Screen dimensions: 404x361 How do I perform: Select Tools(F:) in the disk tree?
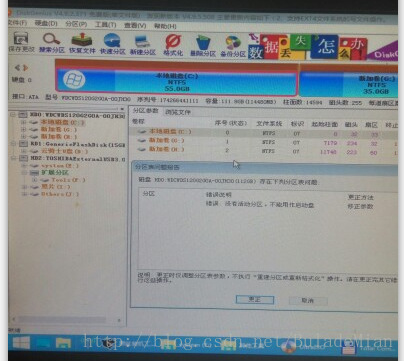(x=68, y=180)
